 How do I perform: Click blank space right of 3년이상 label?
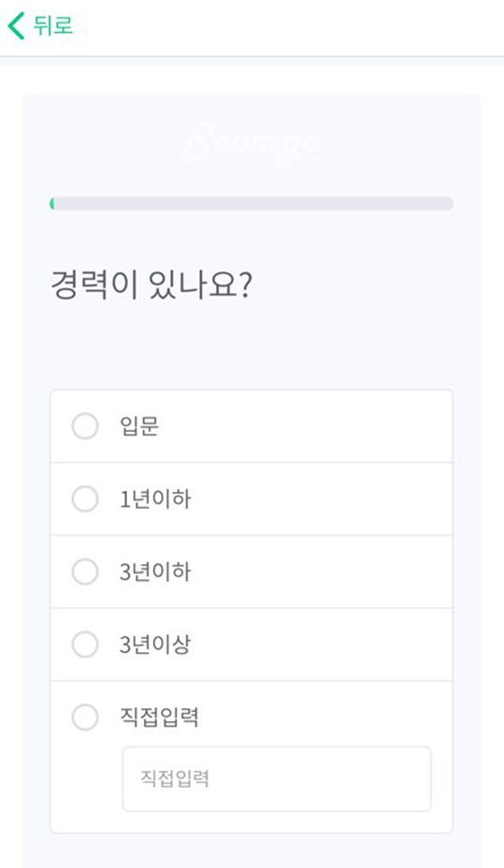tap(321, 644)
